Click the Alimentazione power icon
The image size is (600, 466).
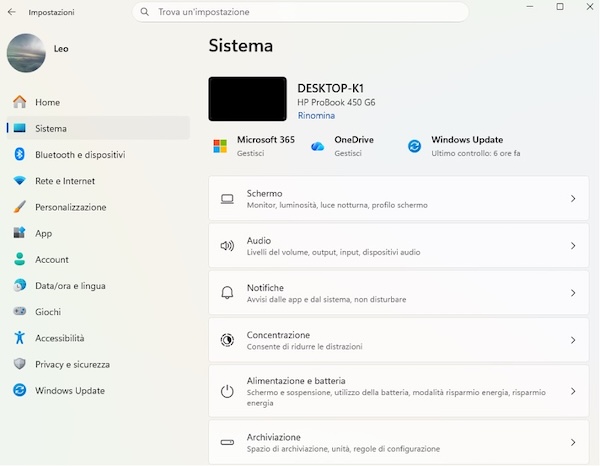tap(227, 391)
